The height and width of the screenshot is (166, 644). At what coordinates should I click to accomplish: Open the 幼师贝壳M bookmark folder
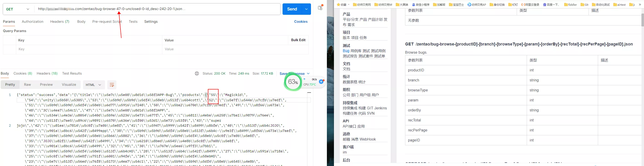(383, 5)
